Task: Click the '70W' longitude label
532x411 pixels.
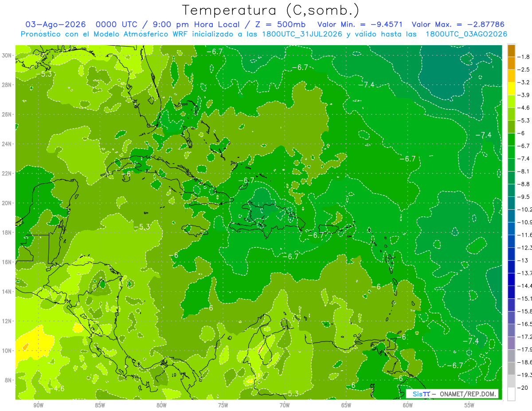Action: (x=285, y=405)
